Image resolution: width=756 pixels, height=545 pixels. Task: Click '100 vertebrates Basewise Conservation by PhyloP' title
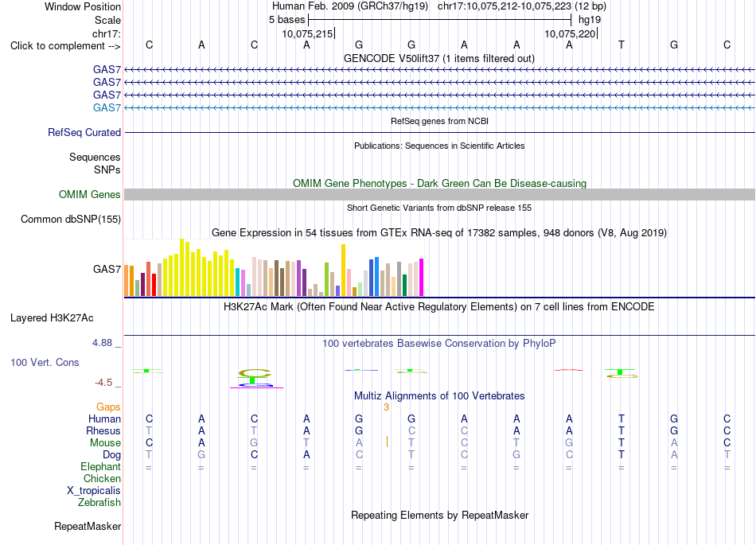pyautogui.click(x=439, y=343)
